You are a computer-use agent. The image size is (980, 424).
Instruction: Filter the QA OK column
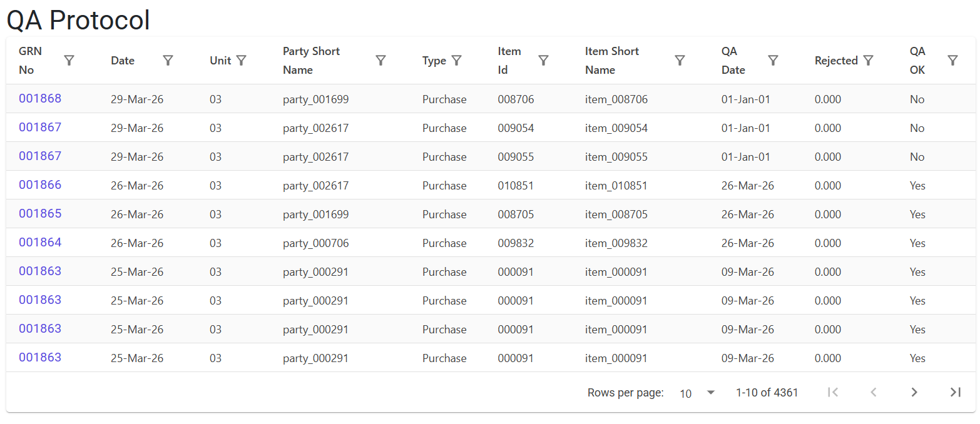(x=952, y=61)
